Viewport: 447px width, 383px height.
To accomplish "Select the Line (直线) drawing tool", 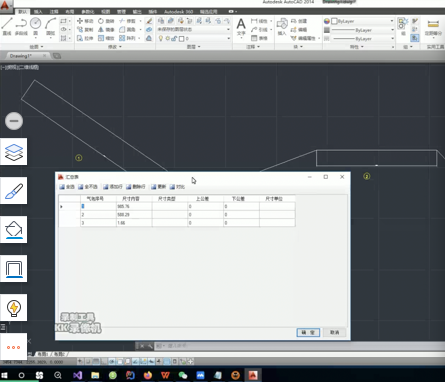I will [7, 26].
